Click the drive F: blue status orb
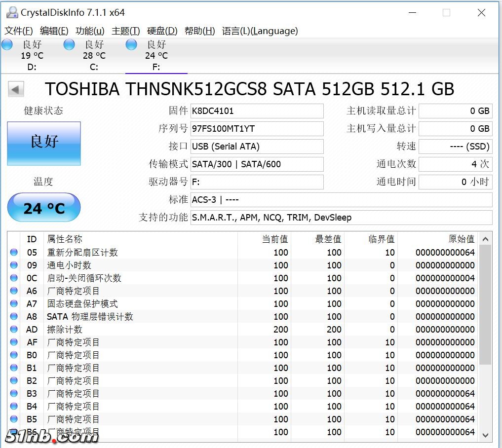The width and height of the screenshot is (502, 448). tap(131, 45)
